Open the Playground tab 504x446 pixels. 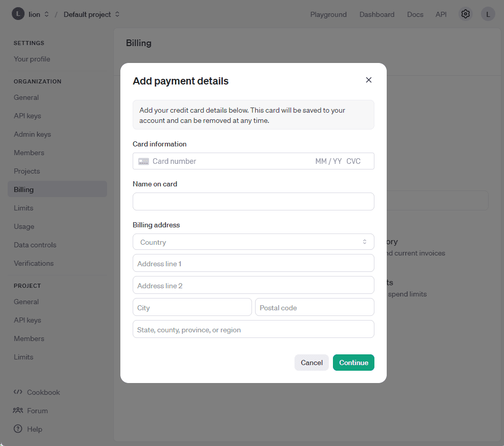tap(328, 14)
